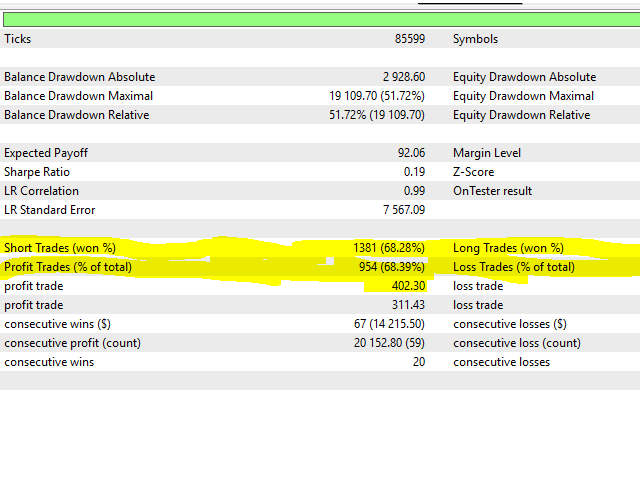Viewport: 640px width, 480px height.
Task: Click 'Loss Trades (% of total)' label
Action: point(514,267)
